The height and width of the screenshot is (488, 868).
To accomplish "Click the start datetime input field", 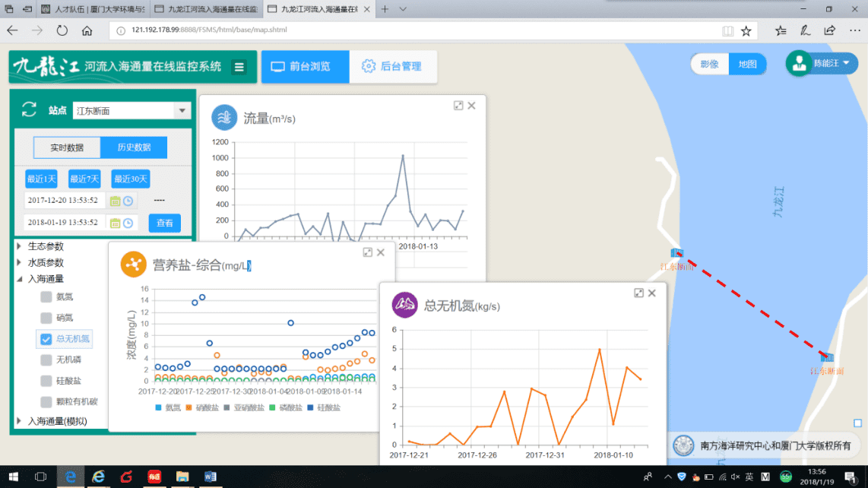I will pyautogui.click(x=64, y=201).
